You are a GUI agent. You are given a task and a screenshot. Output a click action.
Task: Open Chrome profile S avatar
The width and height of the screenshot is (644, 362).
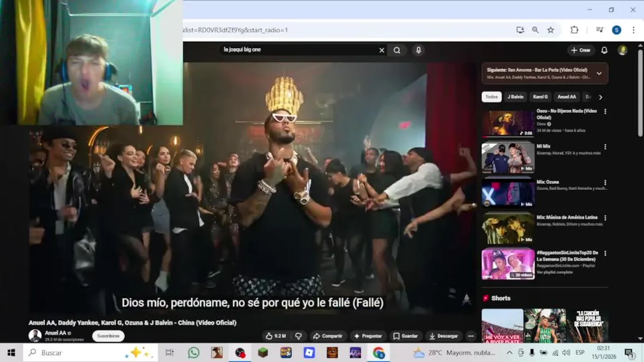[616, 30]
